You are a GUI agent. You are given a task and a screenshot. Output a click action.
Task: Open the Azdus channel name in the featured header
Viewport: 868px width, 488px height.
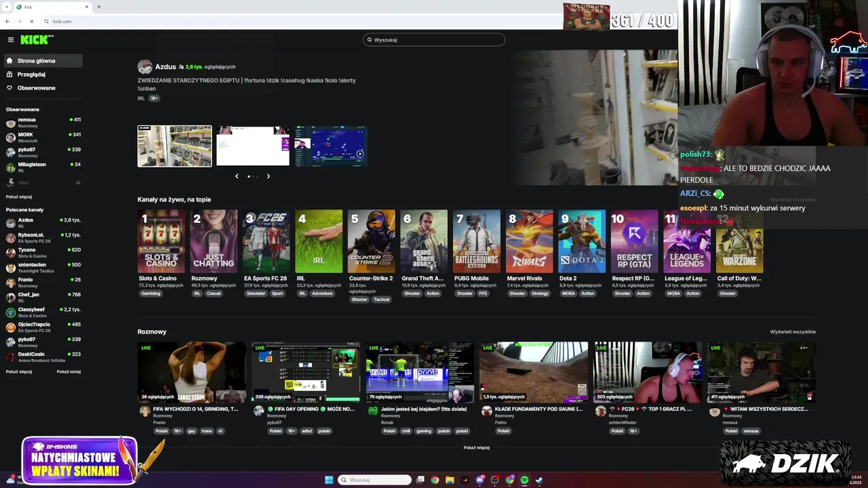(165, 67)
